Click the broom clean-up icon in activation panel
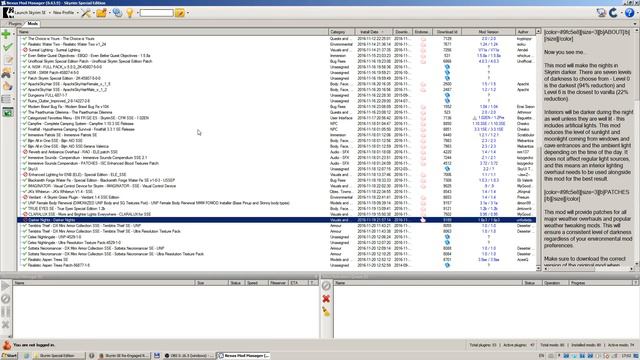Screen dimensions: 640x360 (326, 311)
